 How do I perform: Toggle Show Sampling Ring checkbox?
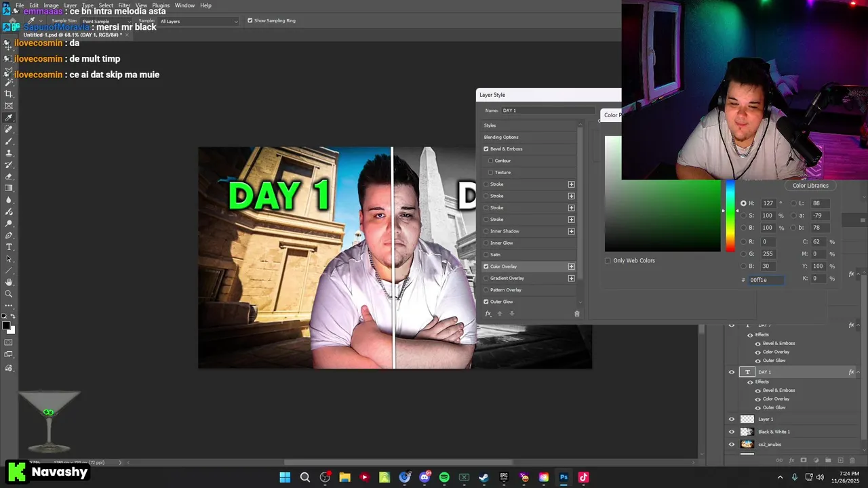pos(250,21)
